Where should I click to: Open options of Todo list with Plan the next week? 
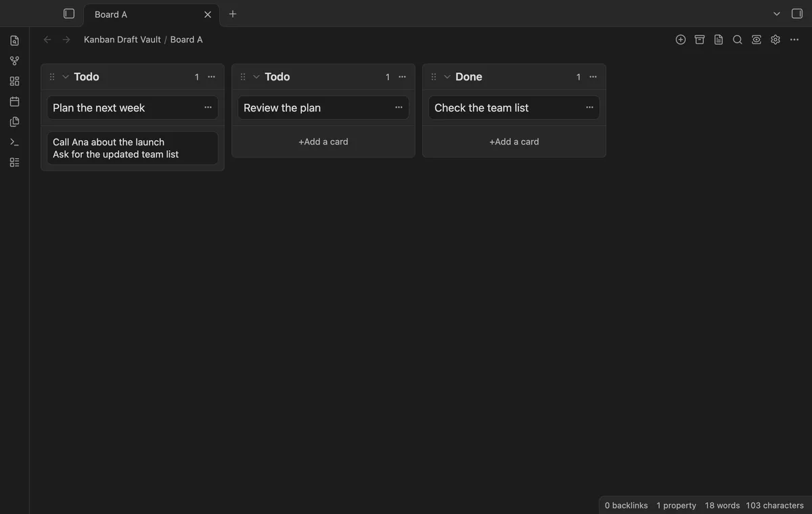click(x=212, y=77)
